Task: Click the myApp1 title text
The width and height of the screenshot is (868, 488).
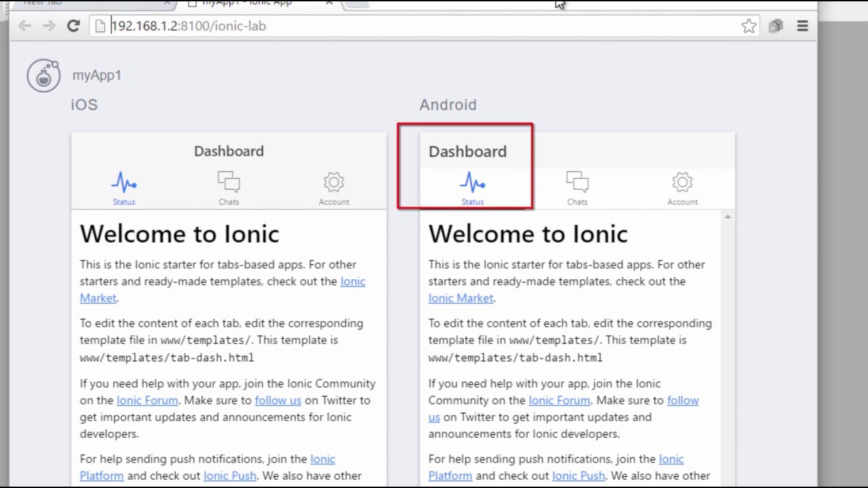Action: [x=97, y=75]
